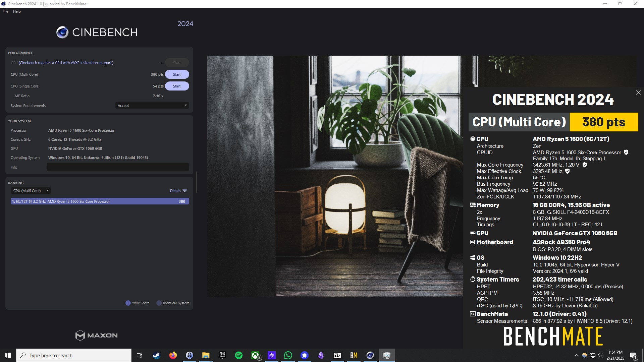The width and height of the screenshot is (644, 362).
Task: Click the CPU chip section icon
Action: [x=473, y=139]
